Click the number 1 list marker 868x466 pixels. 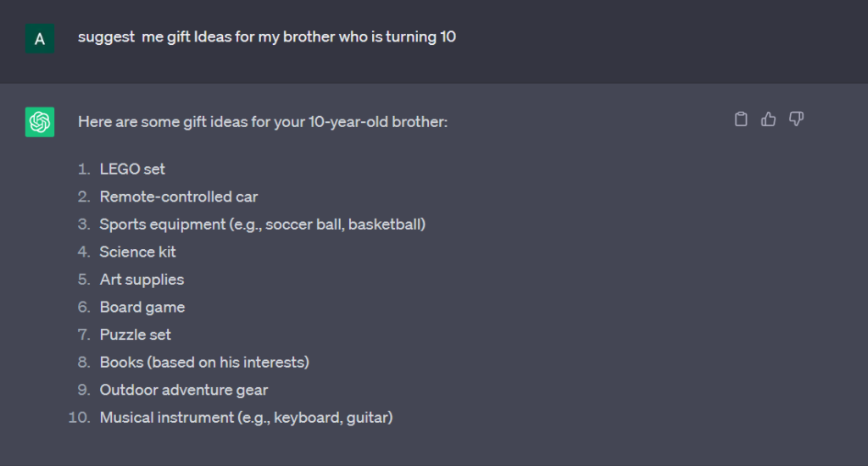click(84, 169)
